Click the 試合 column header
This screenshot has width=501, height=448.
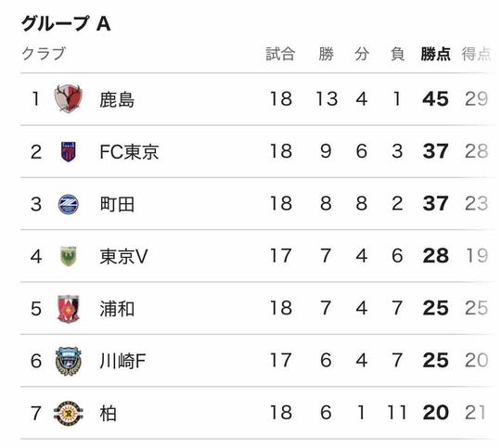280,54
